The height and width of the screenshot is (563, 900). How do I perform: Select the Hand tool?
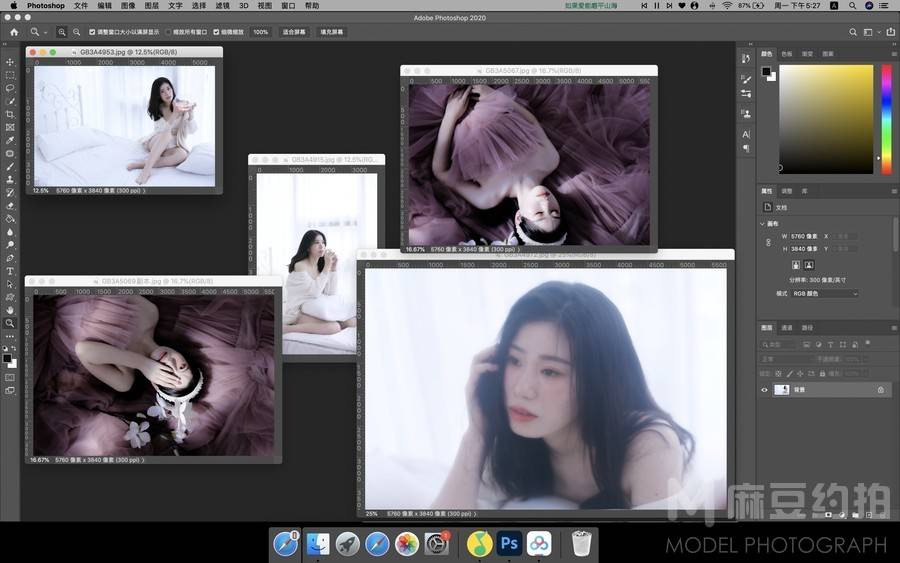(10, 310)
